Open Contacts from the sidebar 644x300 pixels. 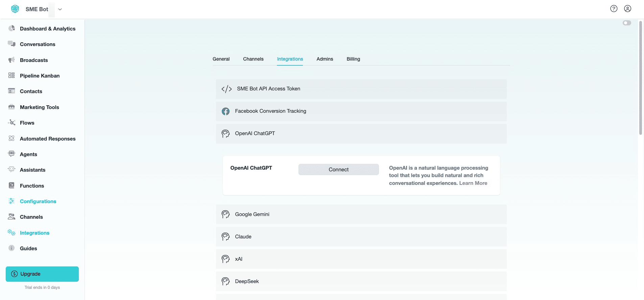[x=31, y=91]
